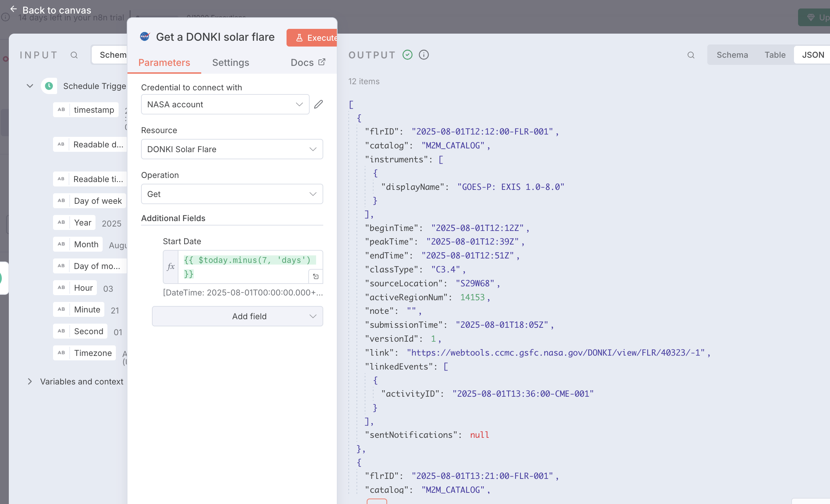Click the AB type icon beside timestamp
This screenshot has width=830, height=504.
[x=61, y=110]
